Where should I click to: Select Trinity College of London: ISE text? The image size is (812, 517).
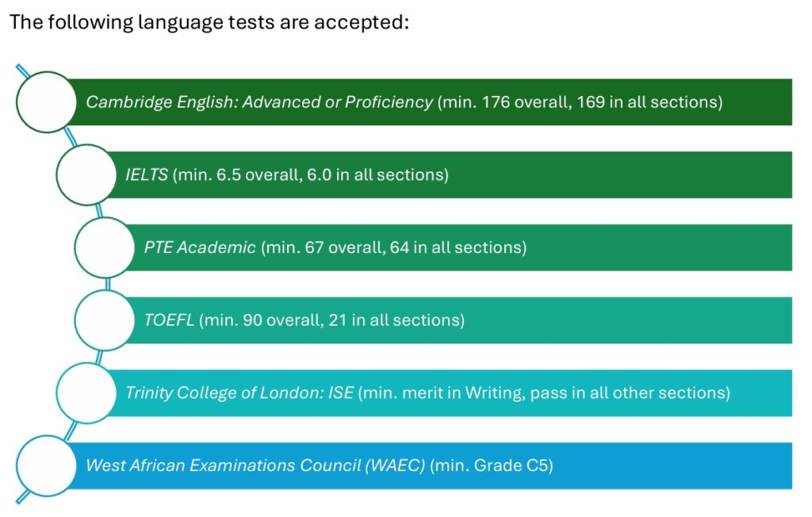click(239, 393)
